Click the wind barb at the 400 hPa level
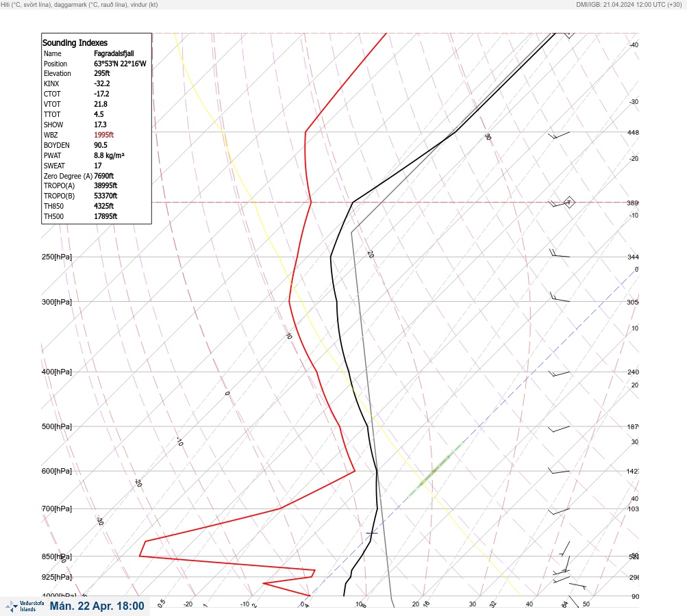The image size is (687, 616). (559, 374)
